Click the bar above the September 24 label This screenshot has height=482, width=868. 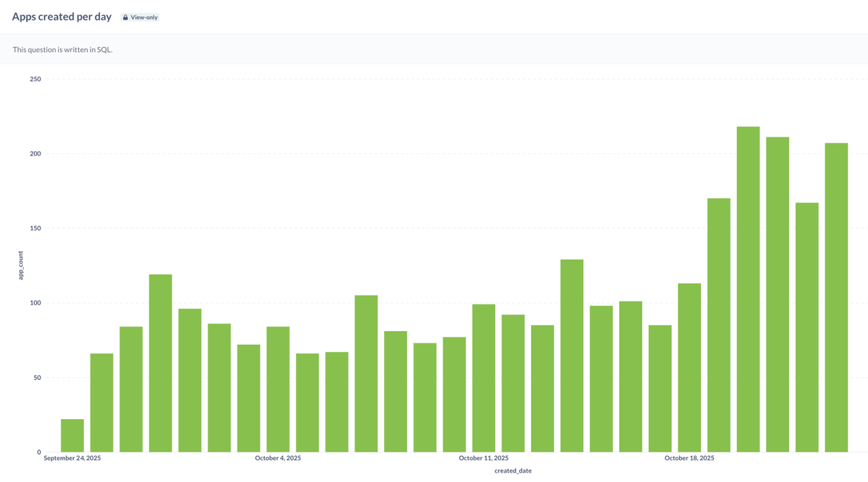tap(72, 434)
